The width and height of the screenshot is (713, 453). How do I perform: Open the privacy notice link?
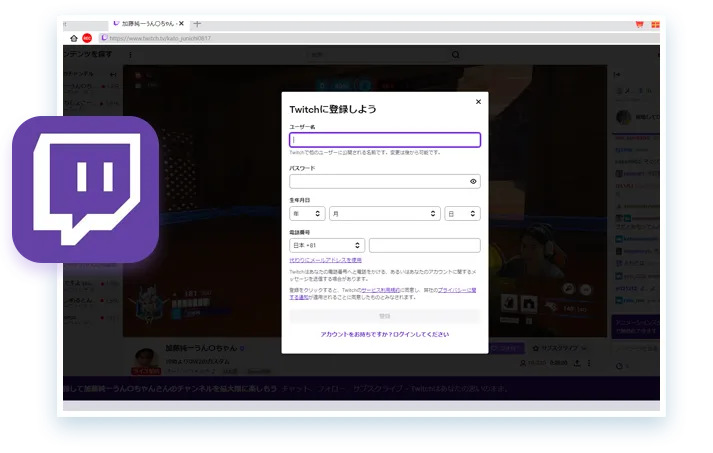point(457,290)
